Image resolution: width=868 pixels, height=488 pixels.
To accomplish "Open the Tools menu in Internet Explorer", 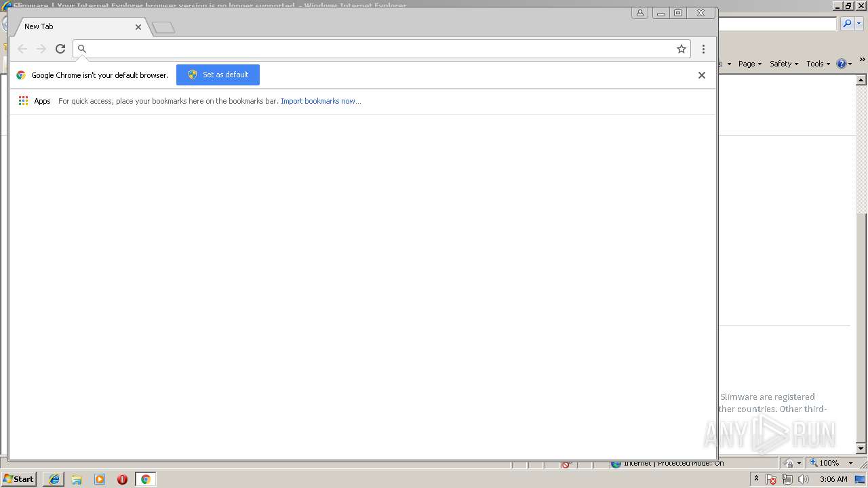I will coord(818,64).
